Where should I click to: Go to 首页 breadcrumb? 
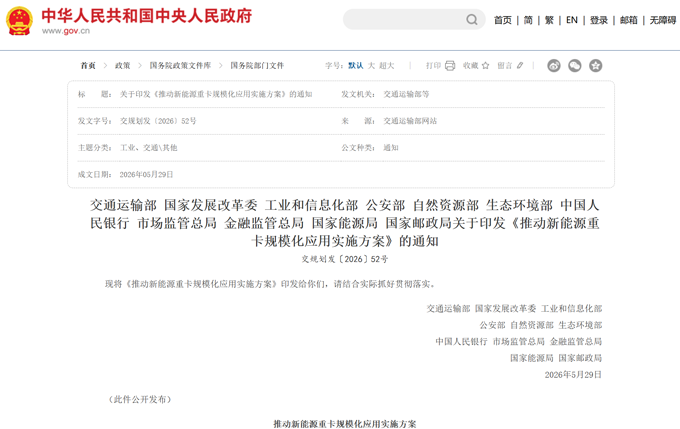click(x=88, y=65)
